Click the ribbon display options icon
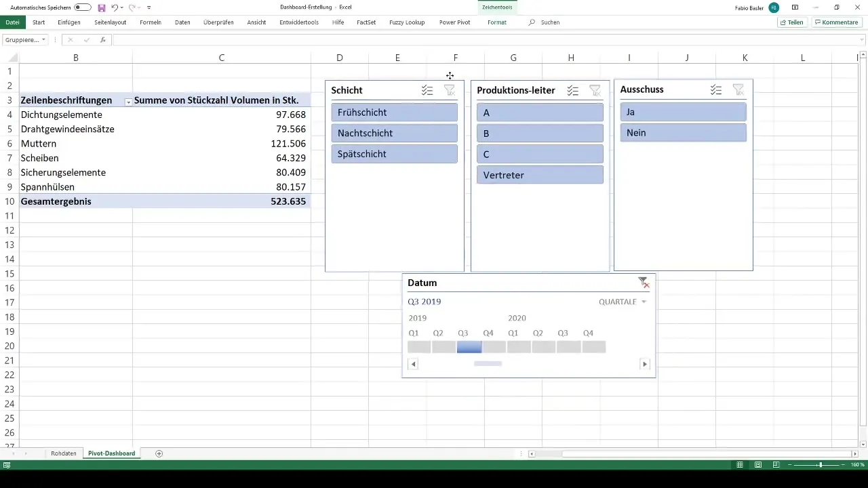The height and width of the screenshot is (488, 868). (x=795, y=7)
